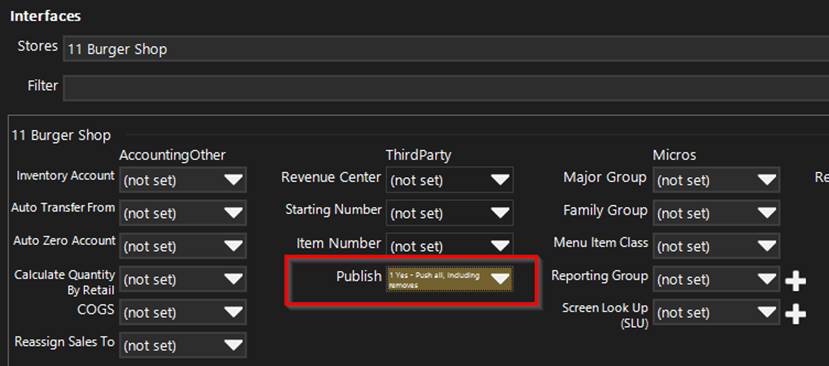Open the Publish dropdown

tap(449, 279)
